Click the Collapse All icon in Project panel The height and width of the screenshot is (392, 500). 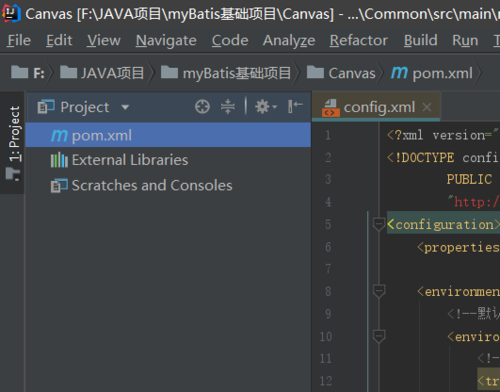[228, 107]
